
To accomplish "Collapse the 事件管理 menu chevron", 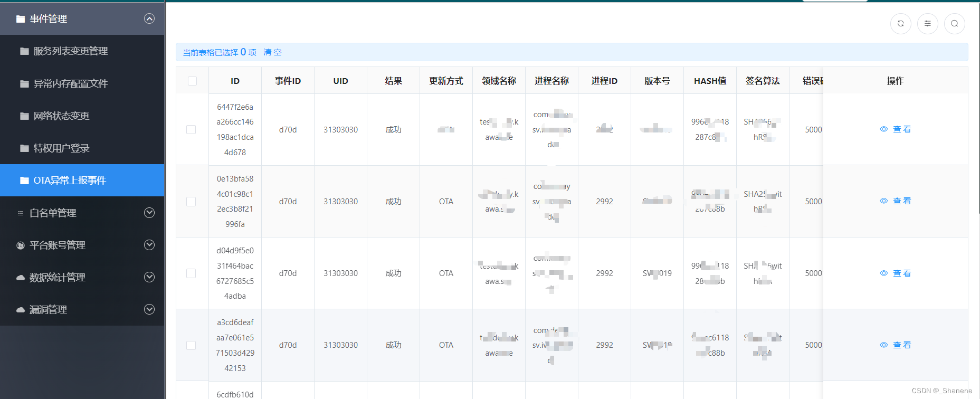I will (x=149, y=18).
